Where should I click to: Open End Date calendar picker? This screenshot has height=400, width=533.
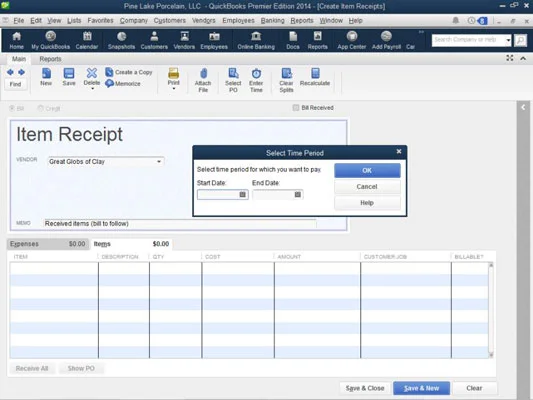[x=297, y=194]
